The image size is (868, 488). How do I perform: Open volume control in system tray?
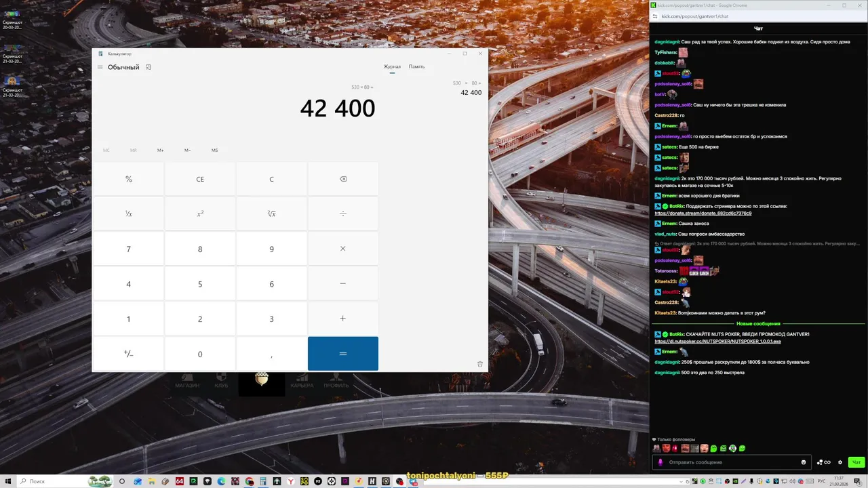pyautogui.click(x=792, y=481)
